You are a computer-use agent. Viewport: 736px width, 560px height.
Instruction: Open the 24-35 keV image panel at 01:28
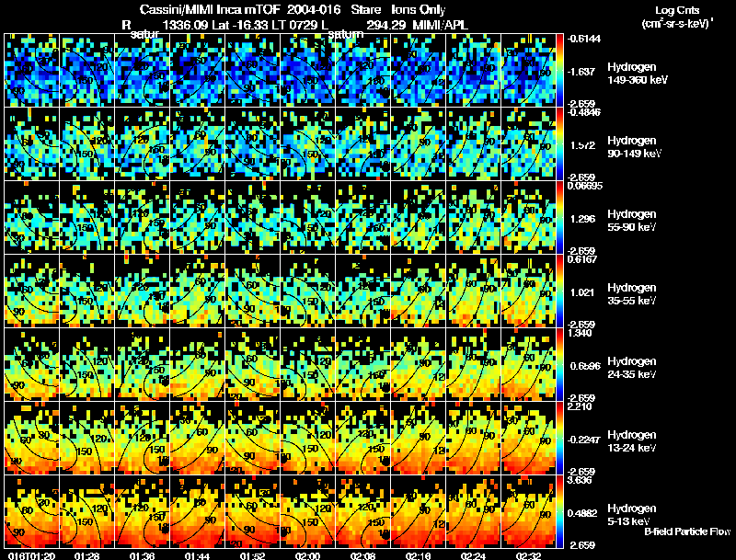[x=86, y=365]
